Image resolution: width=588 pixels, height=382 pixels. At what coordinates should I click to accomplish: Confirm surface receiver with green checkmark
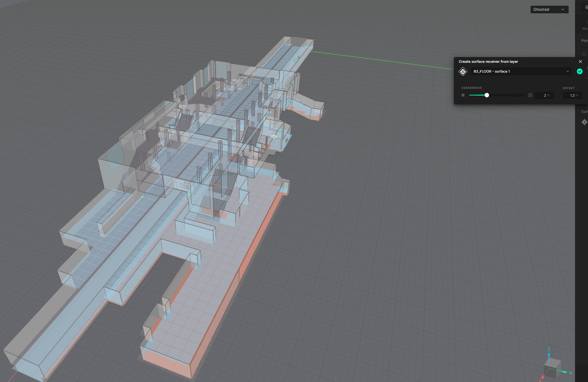(580, 71)
